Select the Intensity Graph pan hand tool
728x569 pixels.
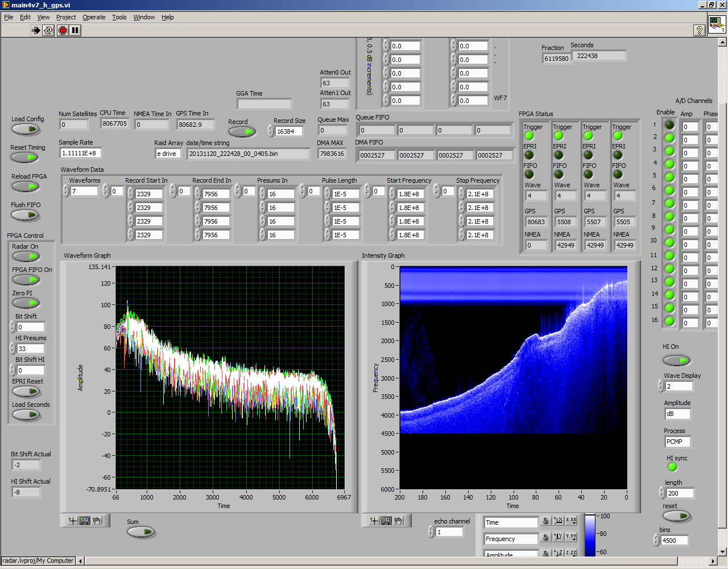(398, 520)
